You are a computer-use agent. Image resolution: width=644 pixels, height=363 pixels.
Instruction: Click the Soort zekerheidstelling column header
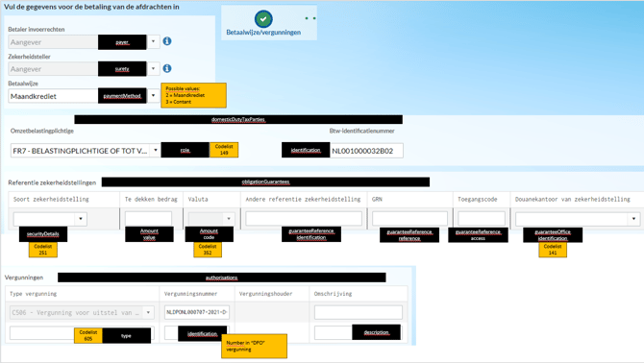tap(51, 200)
